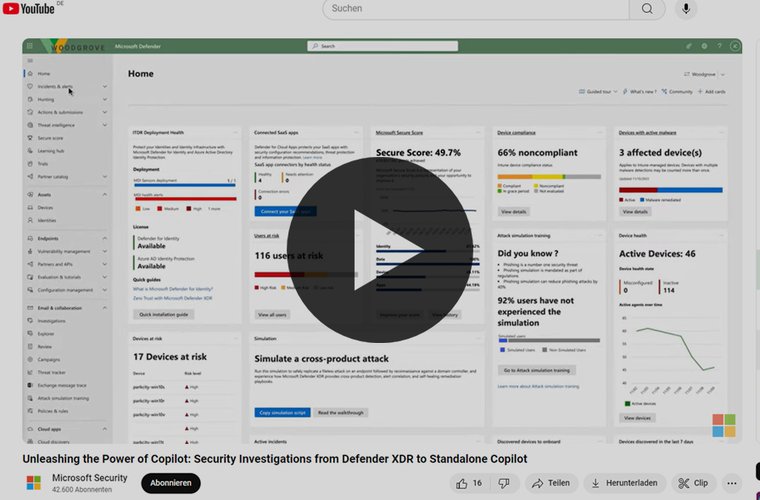This screenshot has width=760, height=500.
Task: Expand Threat intelligence in the sidebar
Action: [105, 125]
